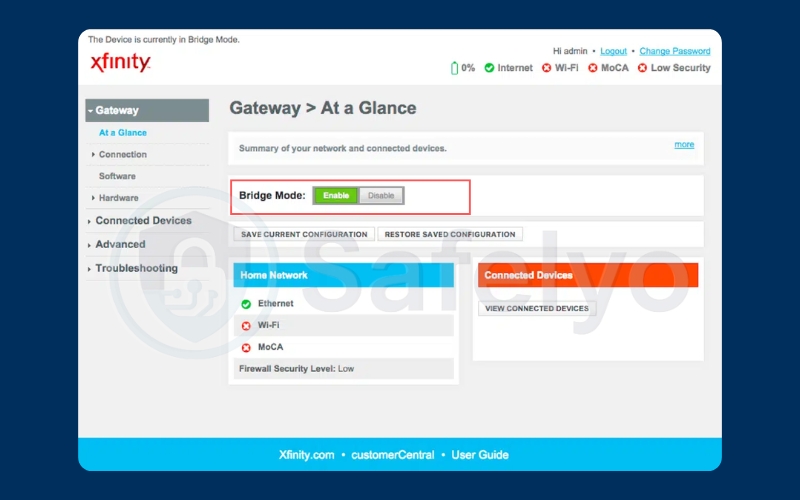Disable Bridge Mode
The width and height of the screenshot is (800, 500).
tap(381, 196)
